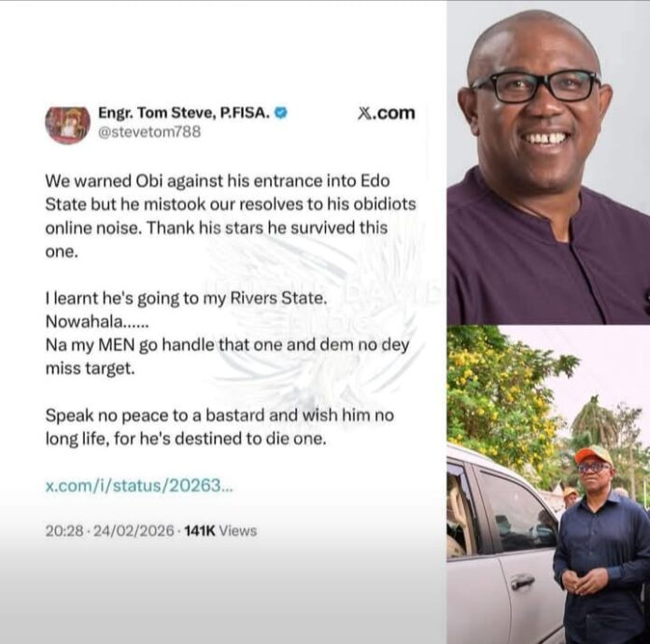Open the @stevetom788 handle
The width and height of the screenshot is (650, 644).
149,132
